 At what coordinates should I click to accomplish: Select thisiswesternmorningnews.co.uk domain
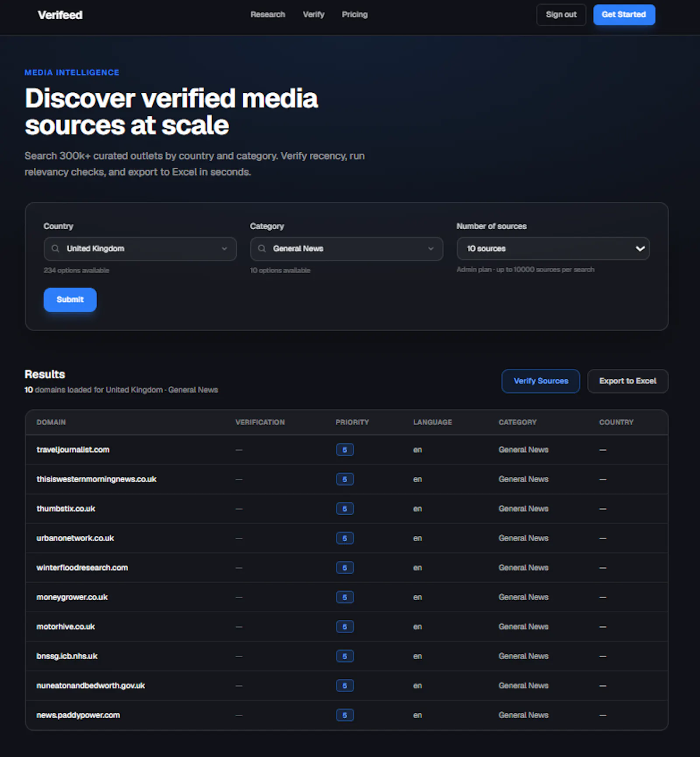coord(96,479)
